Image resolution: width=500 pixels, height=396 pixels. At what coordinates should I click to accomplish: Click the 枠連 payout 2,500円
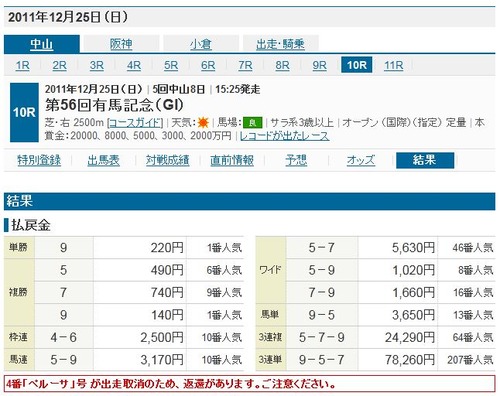[162, 337]
